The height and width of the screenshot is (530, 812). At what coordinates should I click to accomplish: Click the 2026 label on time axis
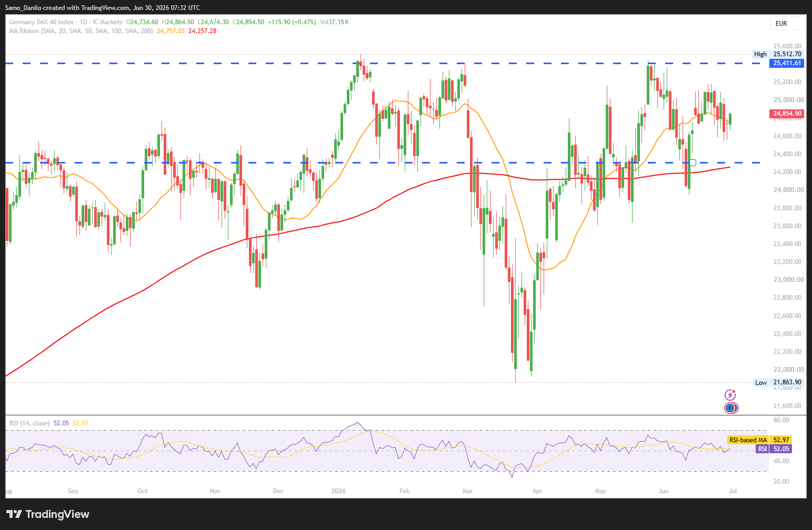(x=338, y=491)
